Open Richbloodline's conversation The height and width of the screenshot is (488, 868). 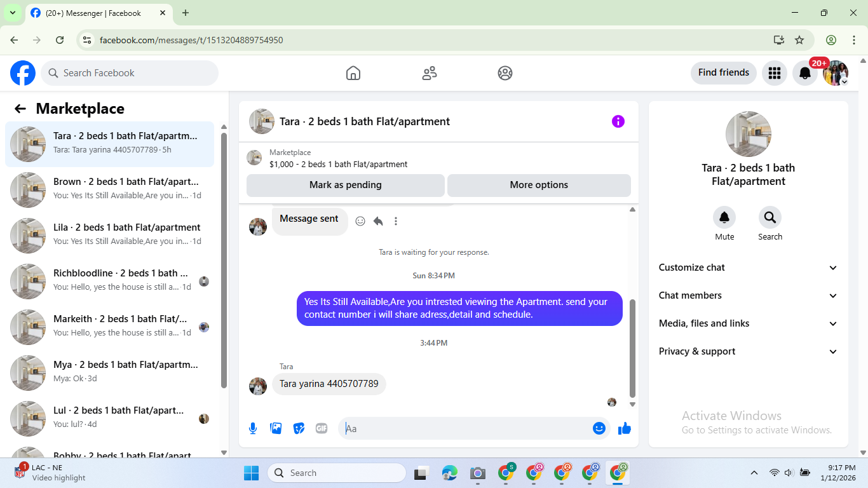[x=109, y=281]
